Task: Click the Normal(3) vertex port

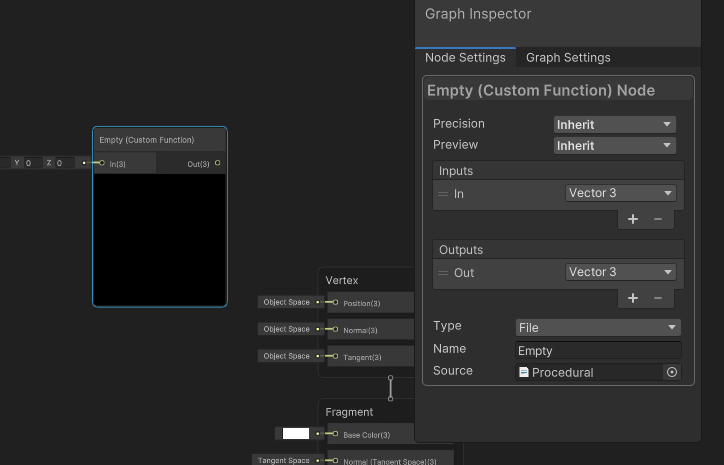Action: click(335, 329)
